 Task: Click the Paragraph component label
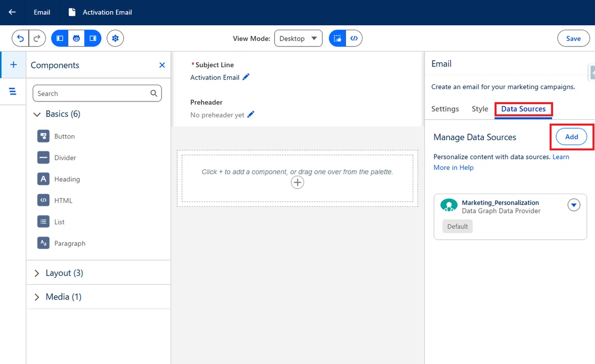(x=70, y=243)
